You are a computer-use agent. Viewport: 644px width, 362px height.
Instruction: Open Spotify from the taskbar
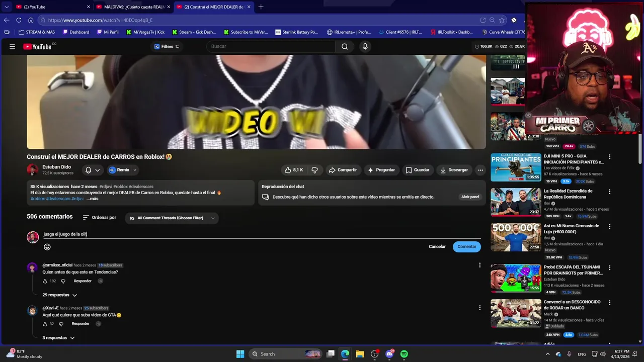click(x=404, y=354)
